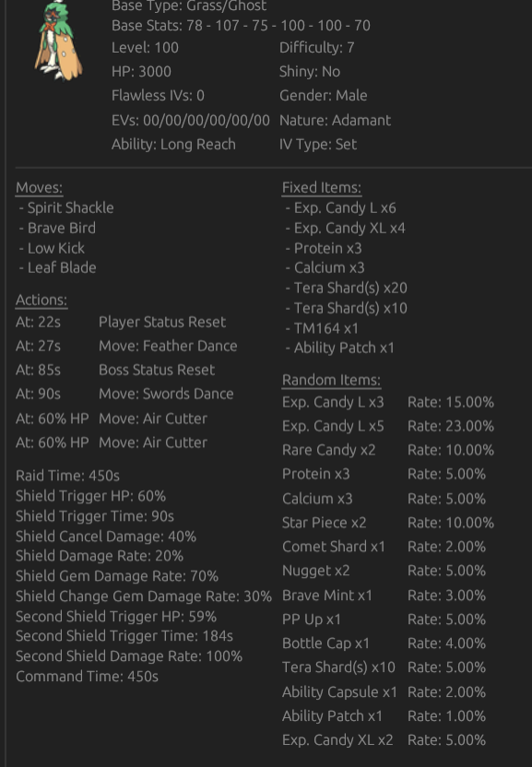Click the Moves section heading
This screenshot has height=767, width=532.
[x=39, y=188]
